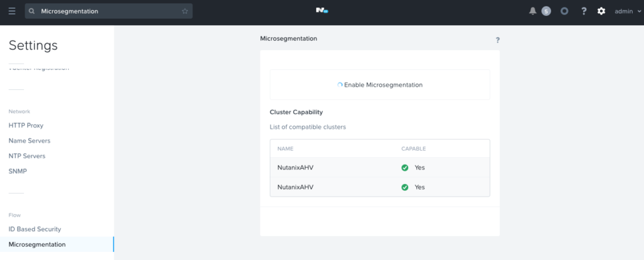Viewport: 644px width, 260px height.
Task: Open the alert count badge showing 5
Action: 546,11
